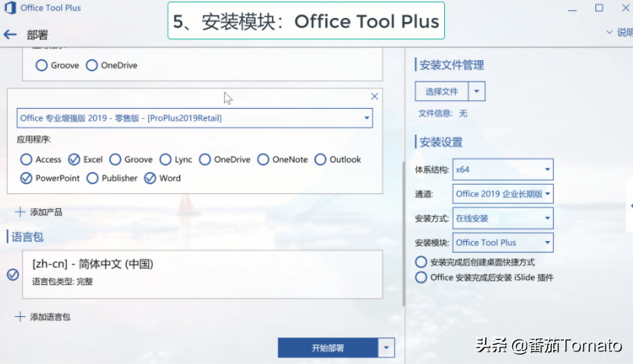Enable OneDrive in the ProPlus2019 application list

click(x=204, y=160)
